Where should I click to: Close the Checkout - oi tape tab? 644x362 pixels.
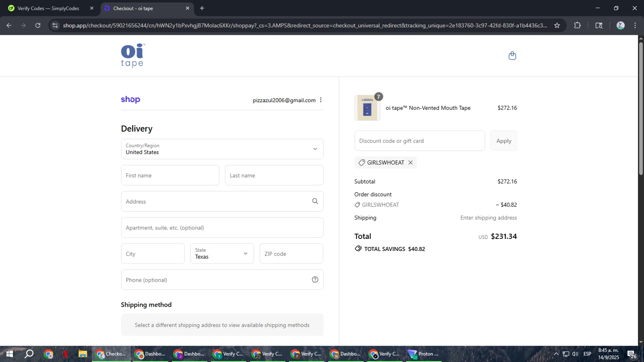[187, 8]
